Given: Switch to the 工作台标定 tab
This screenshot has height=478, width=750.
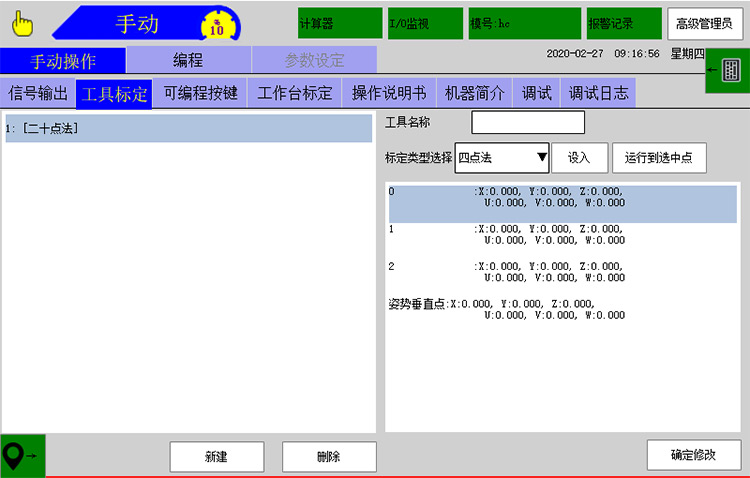Looking at the screenshot, I should point(294,94).
